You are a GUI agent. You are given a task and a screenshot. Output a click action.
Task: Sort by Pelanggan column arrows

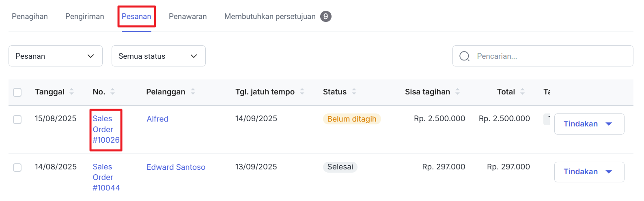pos(193,92)
